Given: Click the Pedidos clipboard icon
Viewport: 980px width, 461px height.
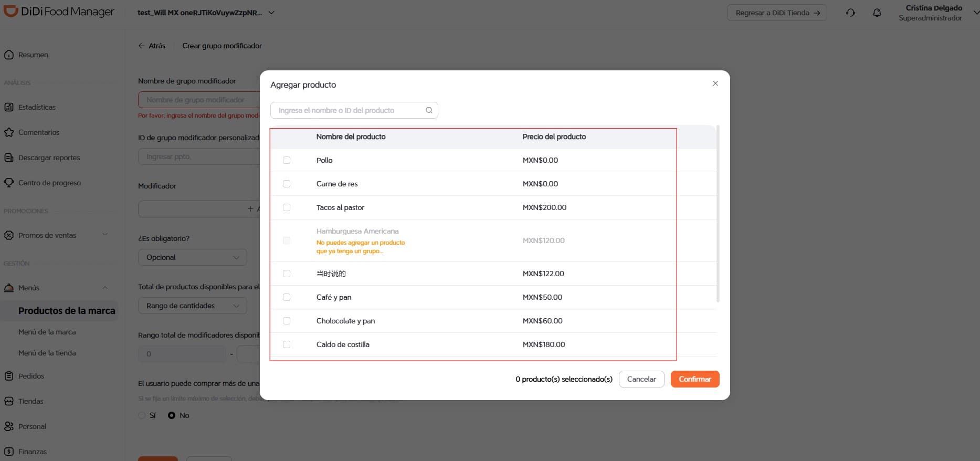Looking at the screenshot, I should click(x=9, y=376).
